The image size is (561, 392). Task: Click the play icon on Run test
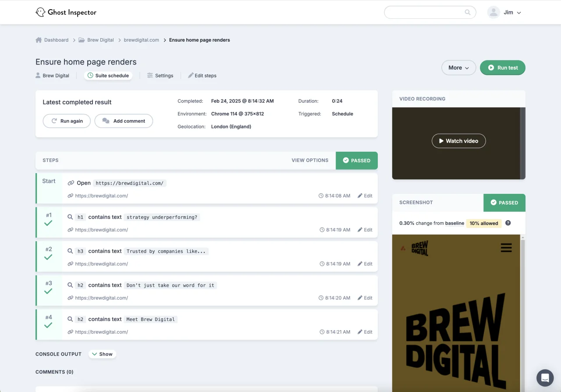tap(491, 68)
